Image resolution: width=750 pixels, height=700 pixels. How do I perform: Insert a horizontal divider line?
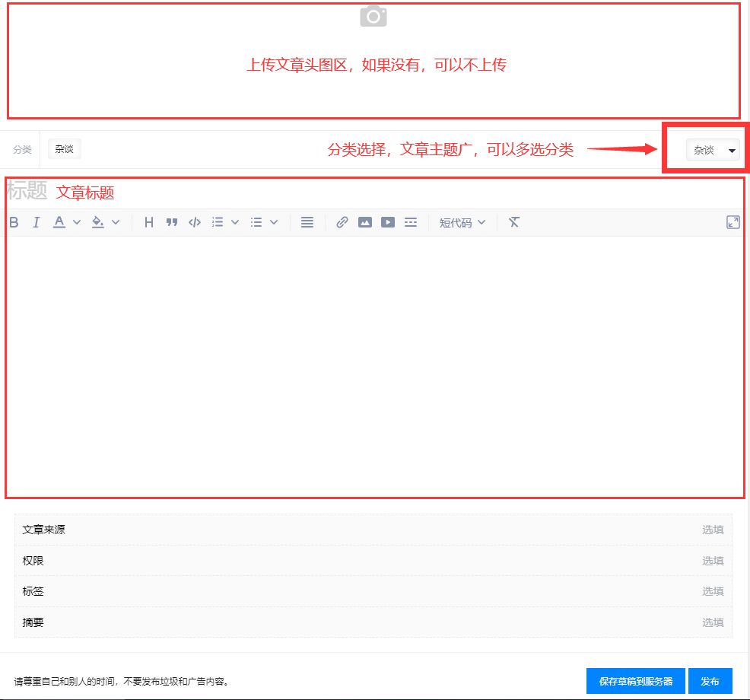click(411, 222)
